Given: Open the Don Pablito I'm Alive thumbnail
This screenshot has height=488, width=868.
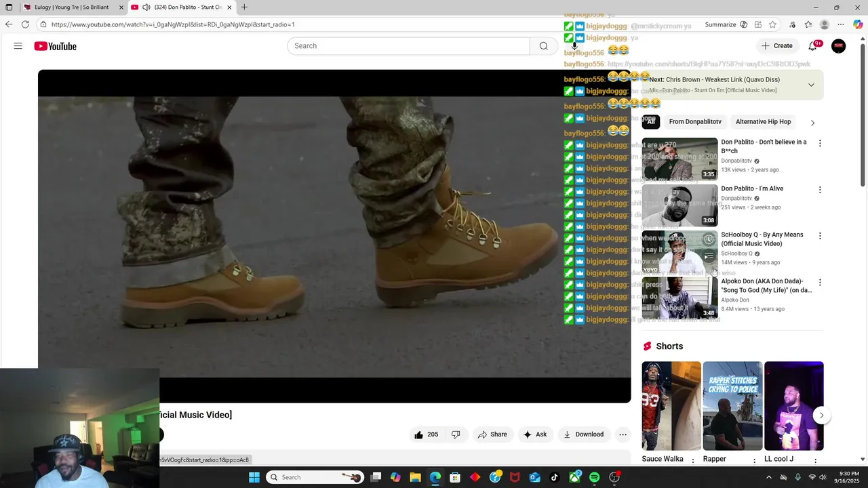Looking at the screenshot, I should click(x=679, y=205).
